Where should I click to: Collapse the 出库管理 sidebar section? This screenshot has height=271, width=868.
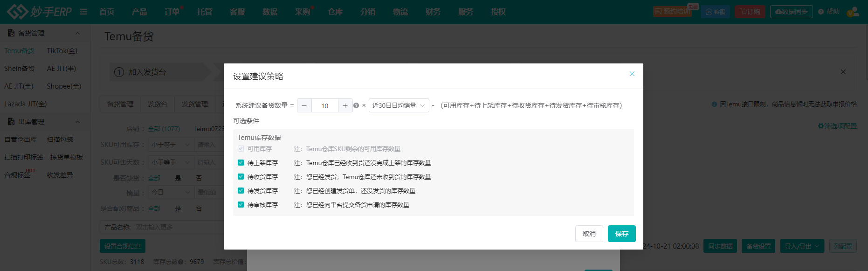tap(77, 122)
